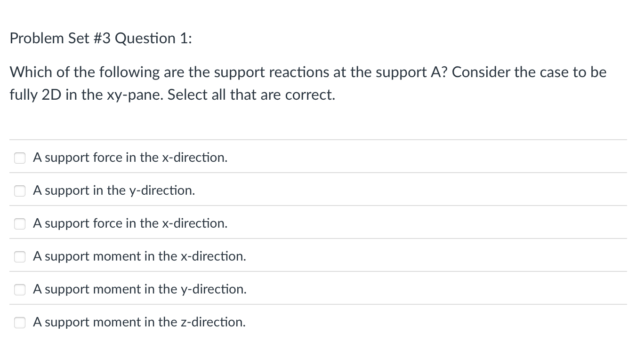Click the label 'A support in the y-direction'
Screen dimensions: 644x349
(x=113, y=190)
